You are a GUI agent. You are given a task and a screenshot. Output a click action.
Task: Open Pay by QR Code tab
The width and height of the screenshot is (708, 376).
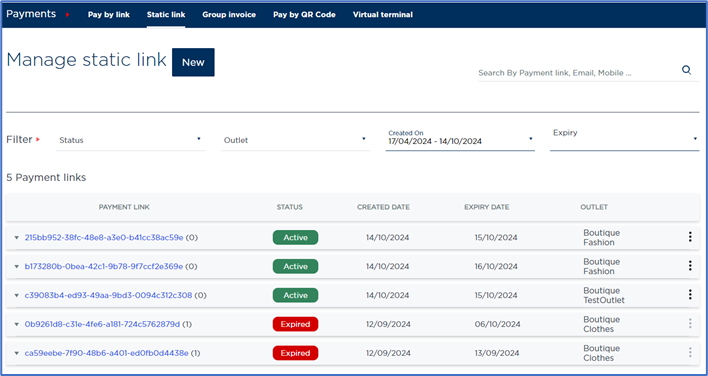(304, 14)
